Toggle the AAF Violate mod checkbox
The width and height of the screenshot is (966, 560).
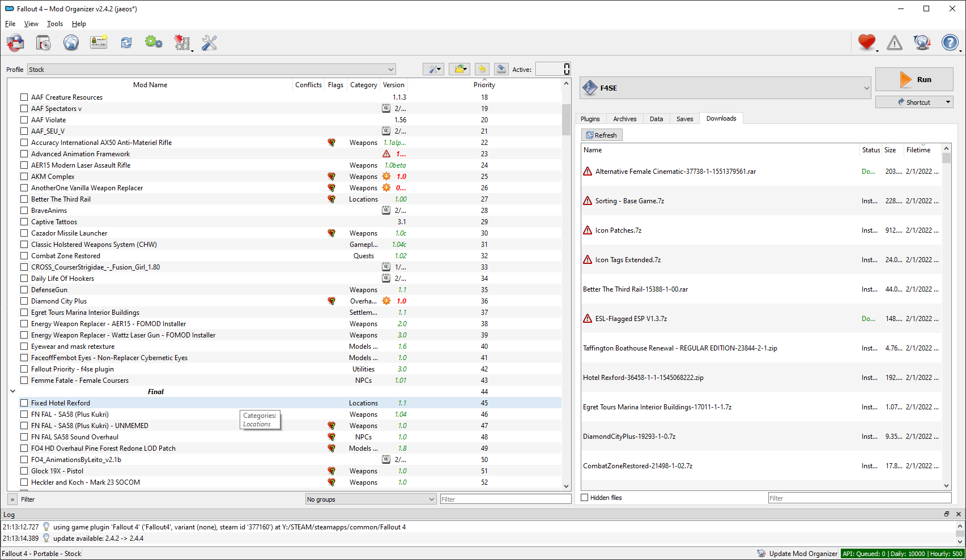(x=24, y=120)
